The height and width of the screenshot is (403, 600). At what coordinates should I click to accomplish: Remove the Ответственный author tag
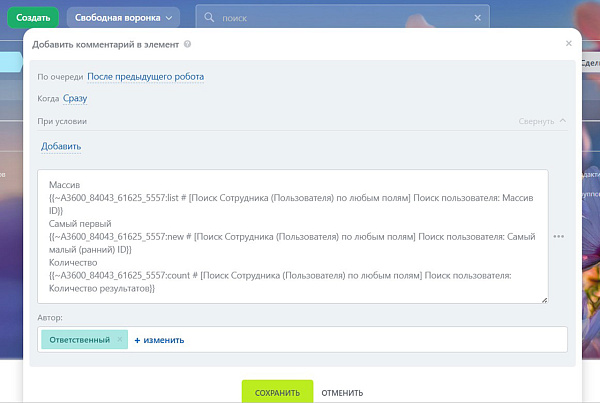click(x=120, y=339)
